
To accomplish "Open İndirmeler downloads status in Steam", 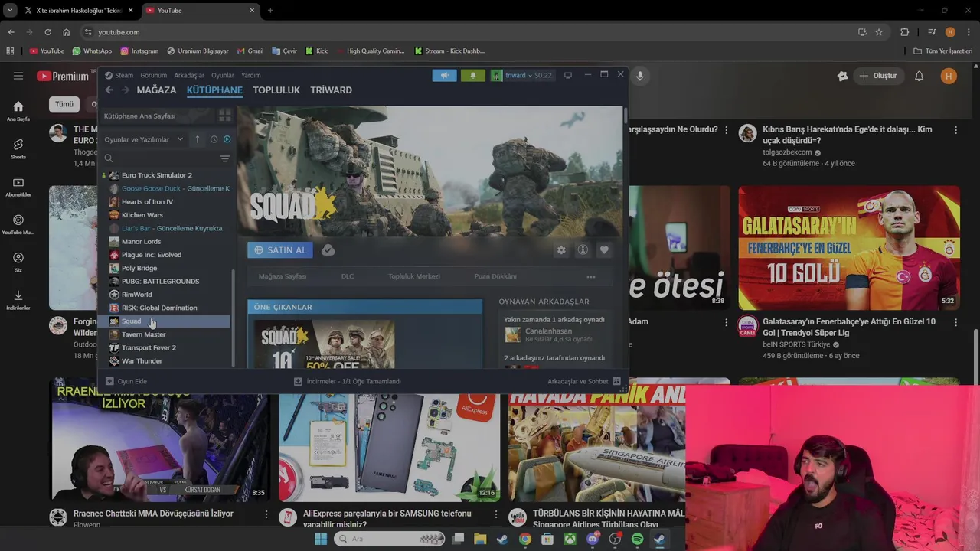I will (348, 381).
